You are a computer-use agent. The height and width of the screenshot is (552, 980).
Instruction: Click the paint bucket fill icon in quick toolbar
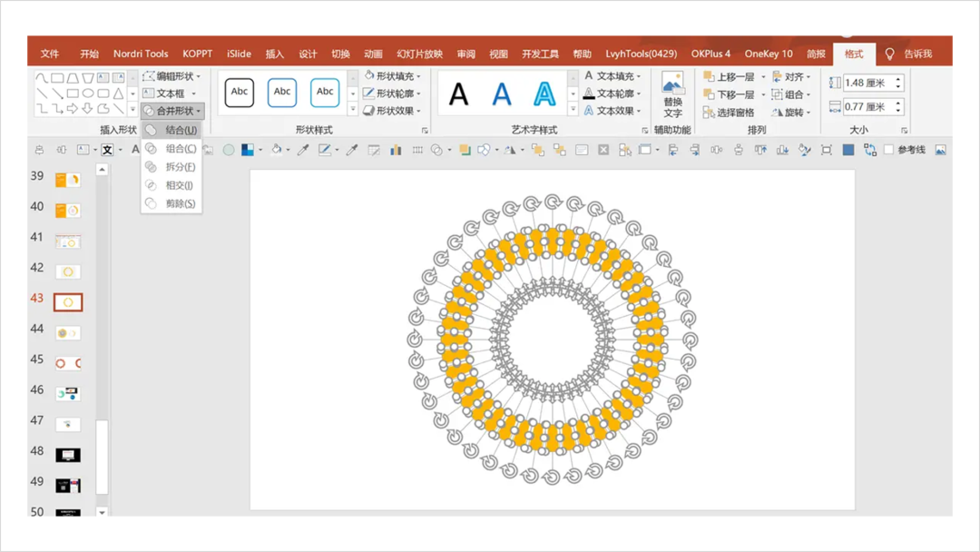(x=276, y=150)
